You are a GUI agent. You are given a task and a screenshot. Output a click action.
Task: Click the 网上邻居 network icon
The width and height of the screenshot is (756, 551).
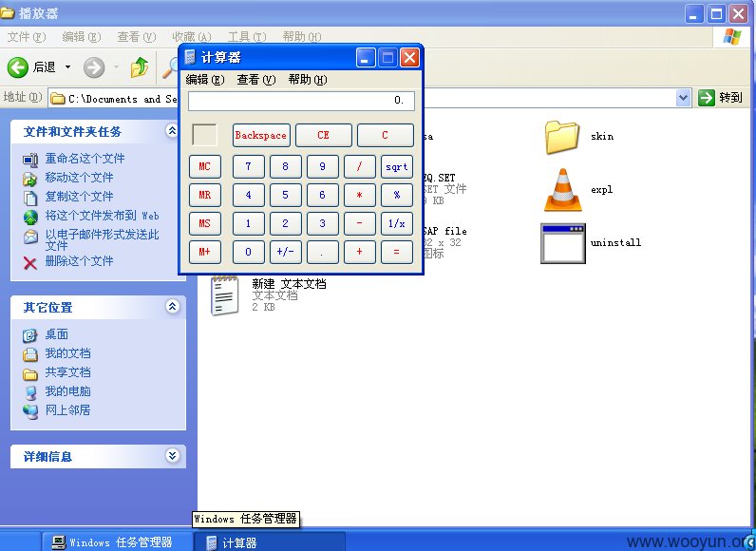[x=30, y=411]
